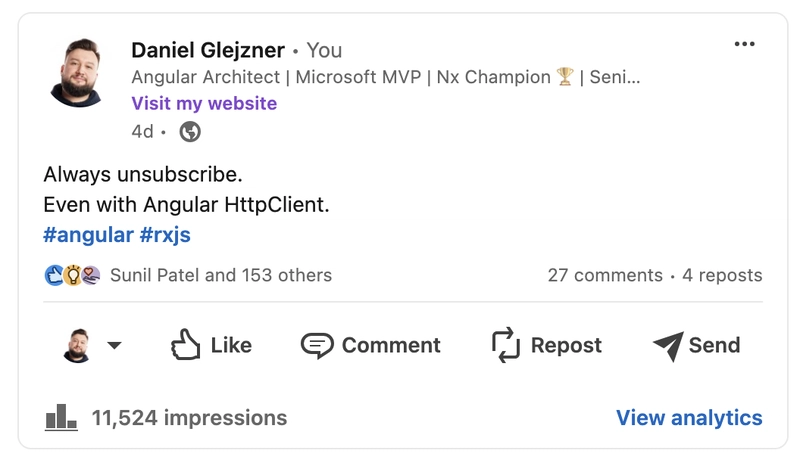This screenshot has height=469, width=800.
Task: Show the 27 comments
Action: (604, 275)
